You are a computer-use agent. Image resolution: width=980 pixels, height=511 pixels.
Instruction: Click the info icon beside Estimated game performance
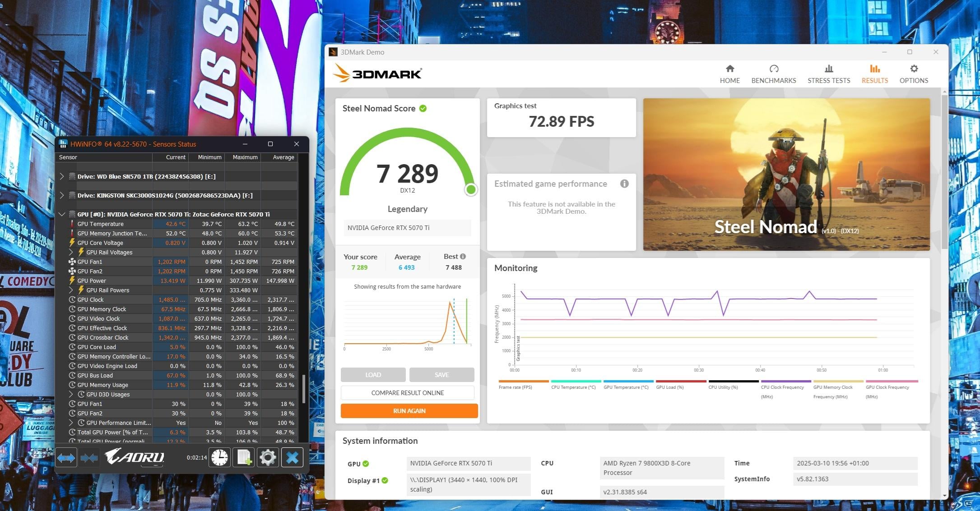pos(624,184)
